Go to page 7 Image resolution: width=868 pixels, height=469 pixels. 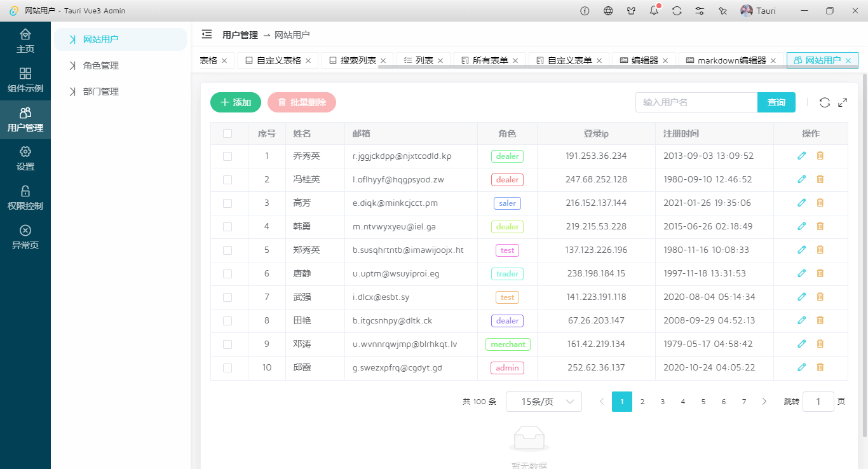[x=744, y=402]
